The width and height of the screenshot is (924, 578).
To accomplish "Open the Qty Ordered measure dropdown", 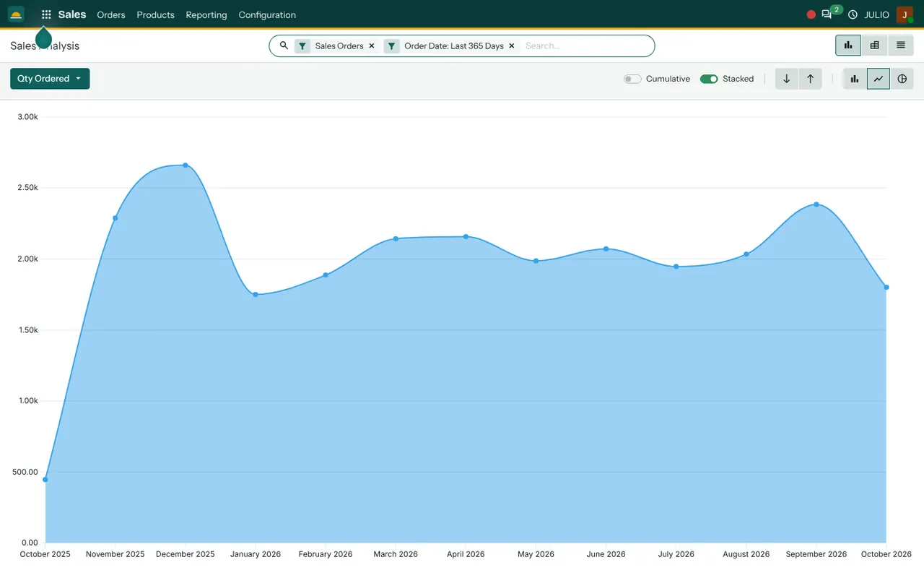I will (50, 79).
